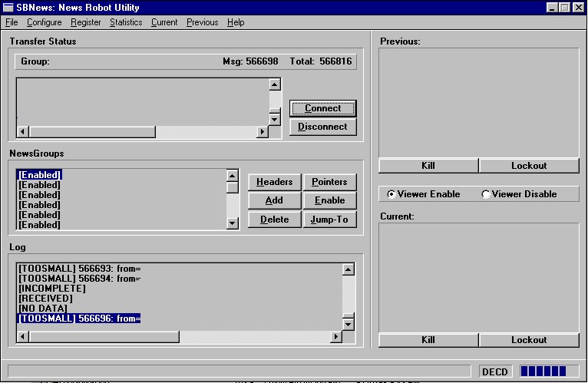Click the Headers button in NewsGroups

pyautogui.click(x=274, y=182)
